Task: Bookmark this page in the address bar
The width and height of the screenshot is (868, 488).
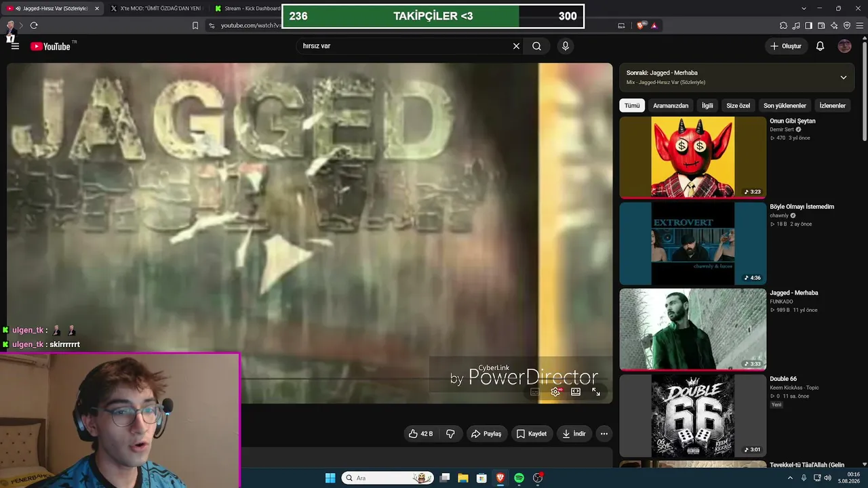Action: [x=195, y=26]
